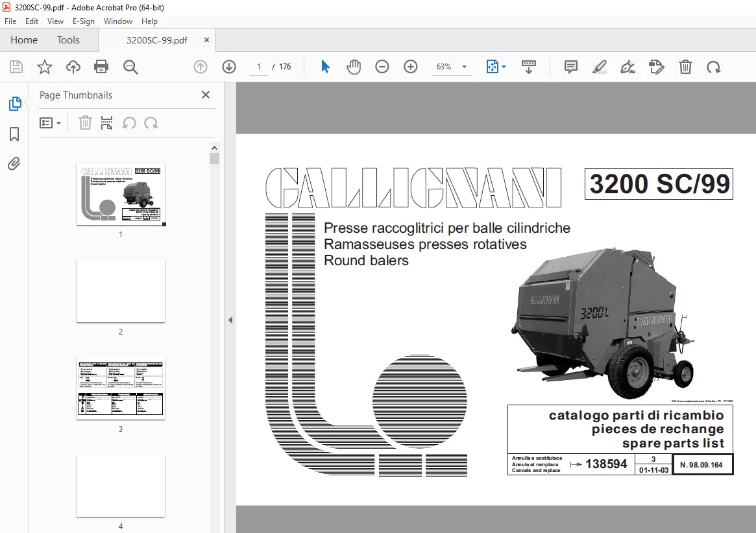The width and height of the screenshot is (756, 533).
Task: Click 'catalogo parti di ricambio' heading
Action: tap(637, 416)
